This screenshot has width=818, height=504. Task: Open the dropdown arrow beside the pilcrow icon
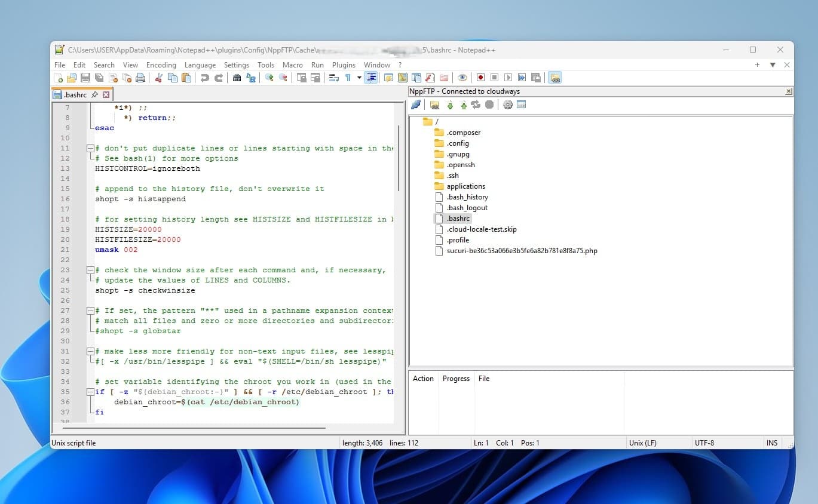pos(359,78)
